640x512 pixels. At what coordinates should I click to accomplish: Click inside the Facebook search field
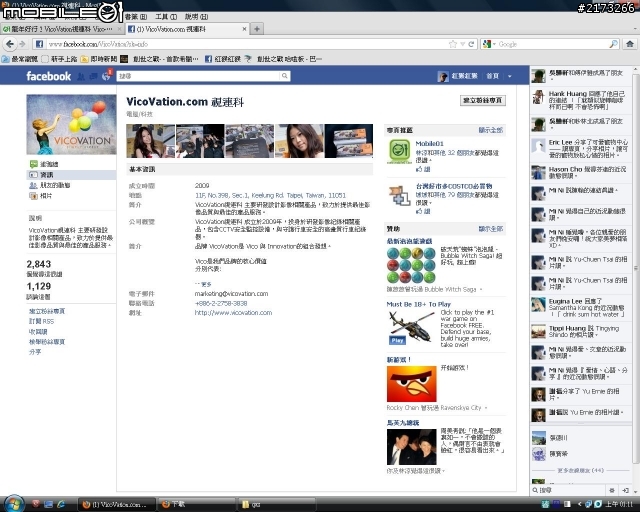pyautogui.click(x=198, y=76)
